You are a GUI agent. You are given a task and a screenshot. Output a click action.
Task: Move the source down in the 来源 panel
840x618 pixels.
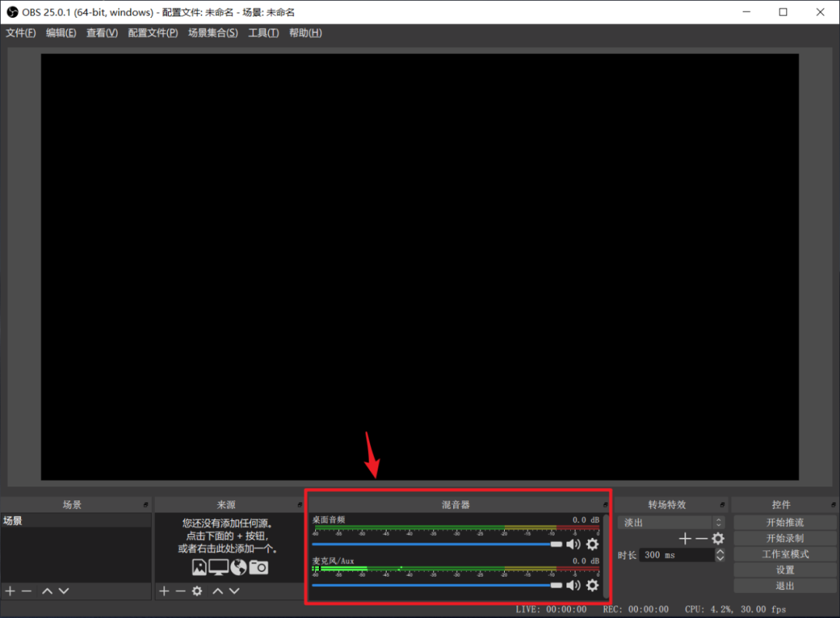point(234,591)
